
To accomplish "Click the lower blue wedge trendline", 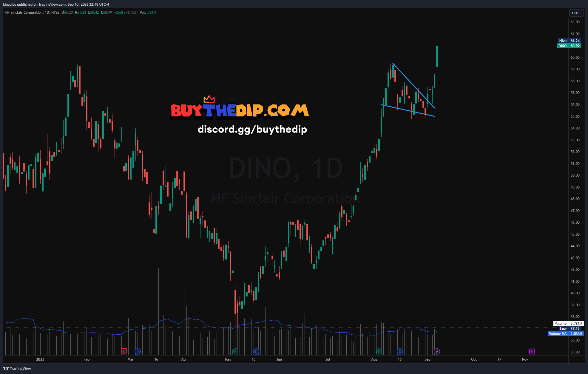I will 408,110.
